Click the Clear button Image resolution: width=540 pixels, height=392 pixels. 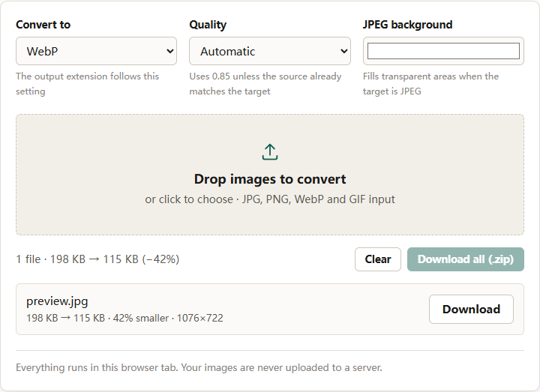tap(378, 259)
